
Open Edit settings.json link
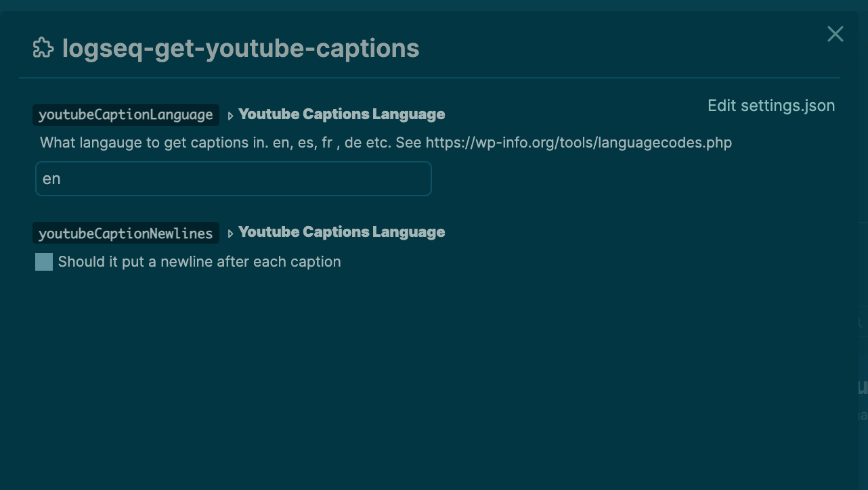point(771,106)
